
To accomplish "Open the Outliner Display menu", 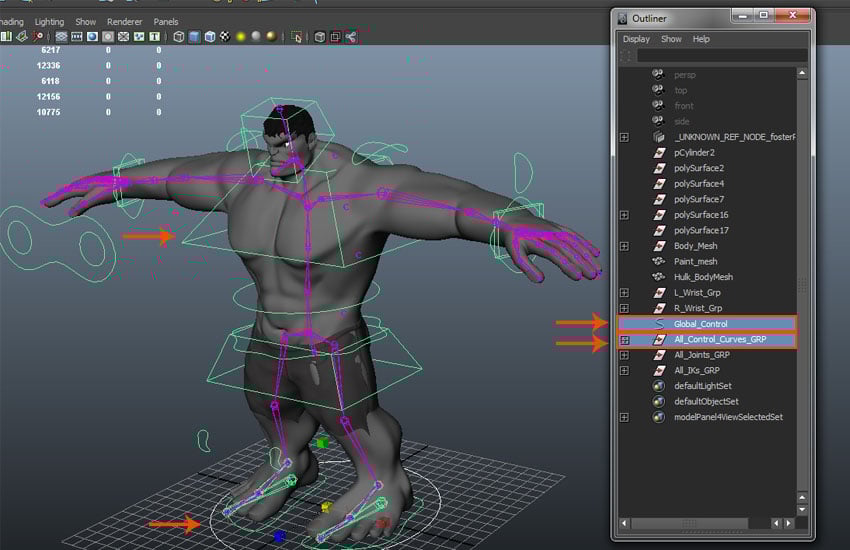I will pos(636,39).
